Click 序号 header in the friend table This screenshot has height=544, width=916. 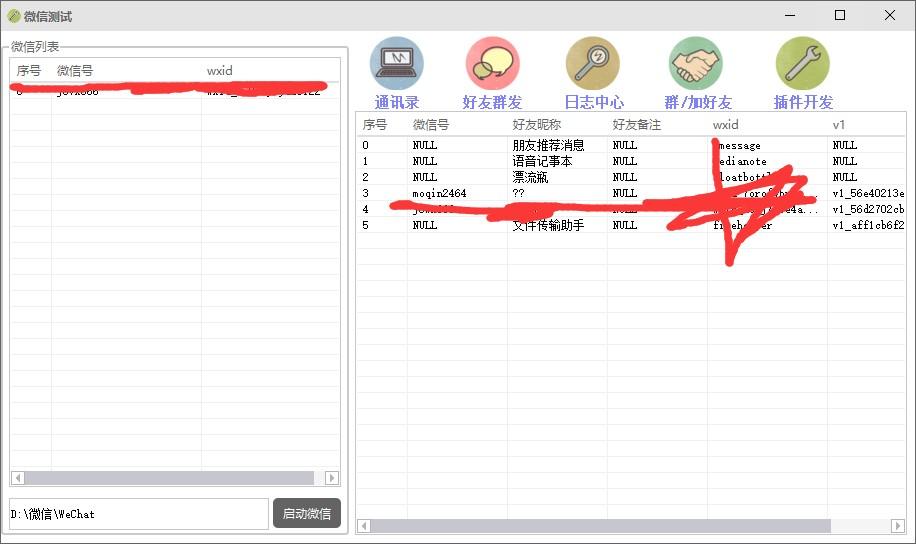(374, 124)
